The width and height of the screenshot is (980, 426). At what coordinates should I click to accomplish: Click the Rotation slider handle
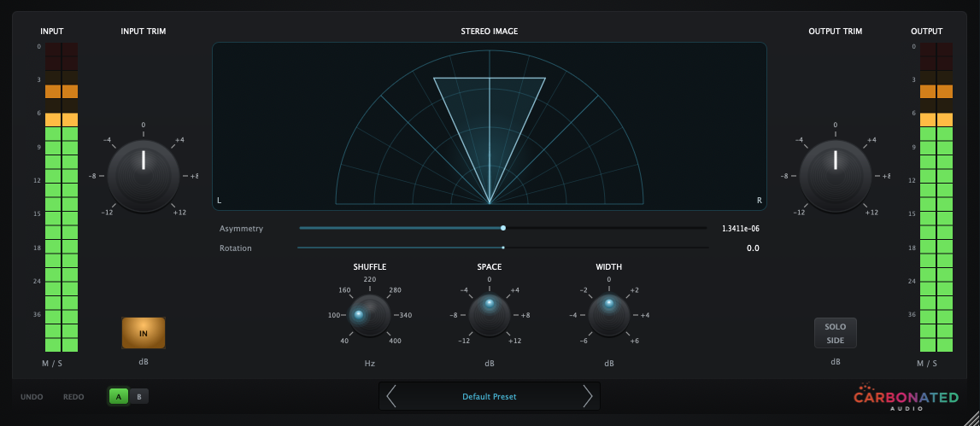pyautogui.click(x=503, y=248)
